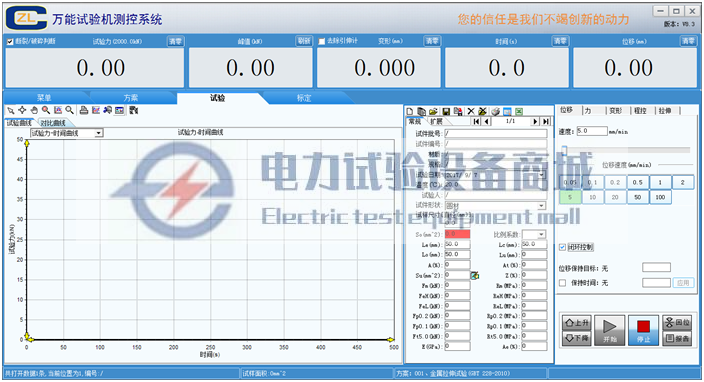This screenshot has height=382, width=704.
Task: Set displacement speed to 0.5 mm/min
Action: (x=638, y=182)
